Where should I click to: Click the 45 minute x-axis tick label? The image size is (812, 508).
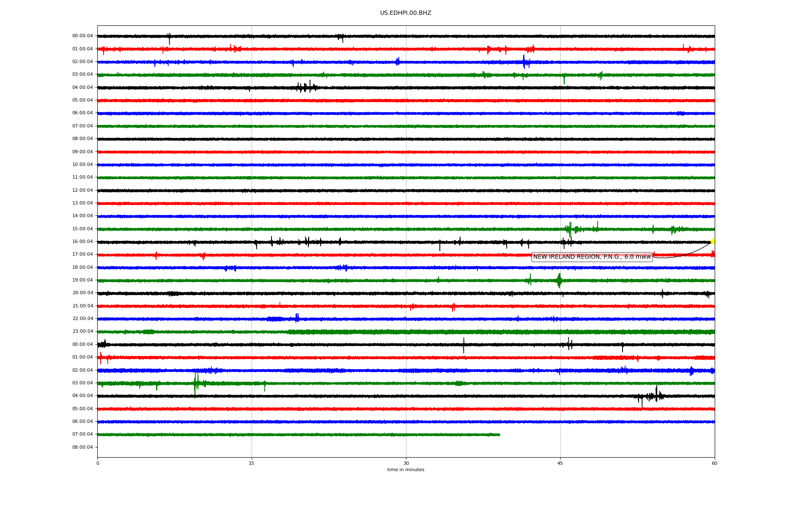560,463
